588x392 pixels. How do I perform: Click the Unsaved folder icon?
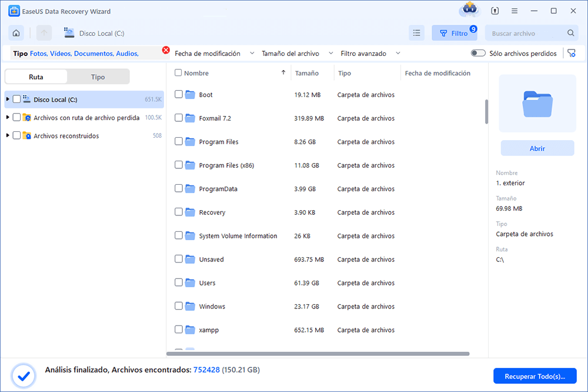190,259
